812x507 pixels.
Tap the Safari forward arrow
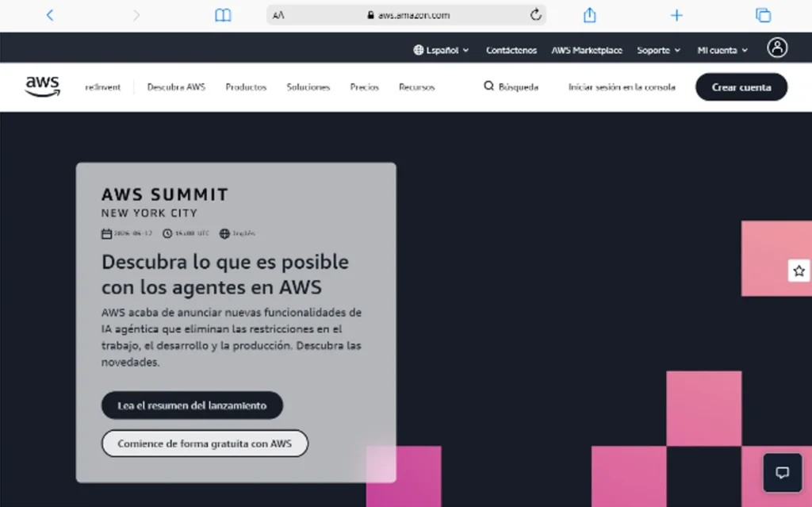(136, 16)
